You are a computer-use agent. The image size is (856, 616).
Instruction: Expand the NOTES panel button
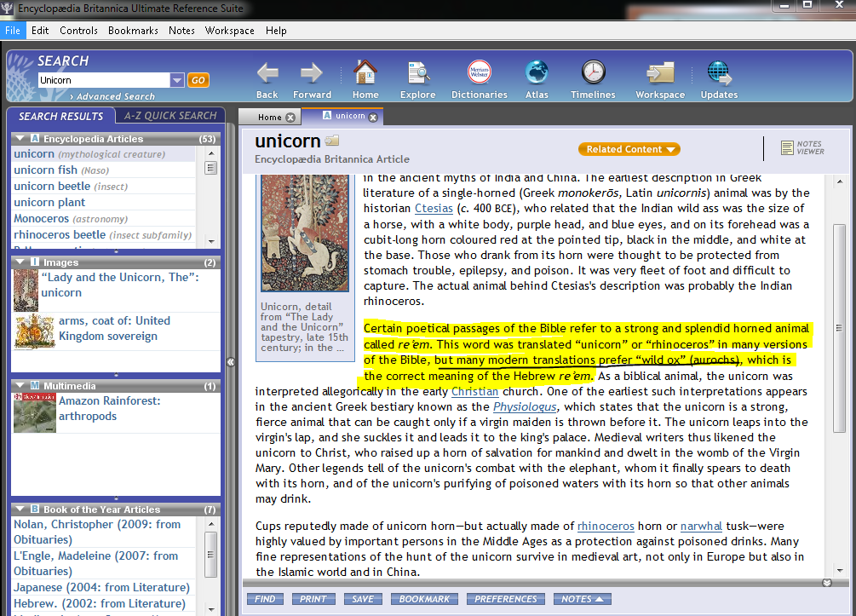click(x=582, y=599)
